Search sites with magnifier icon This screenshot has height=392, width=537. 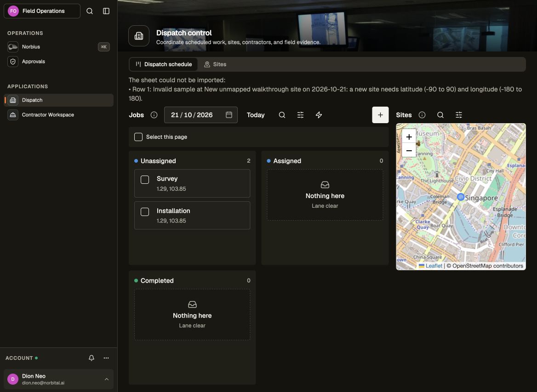click(440, 115)
